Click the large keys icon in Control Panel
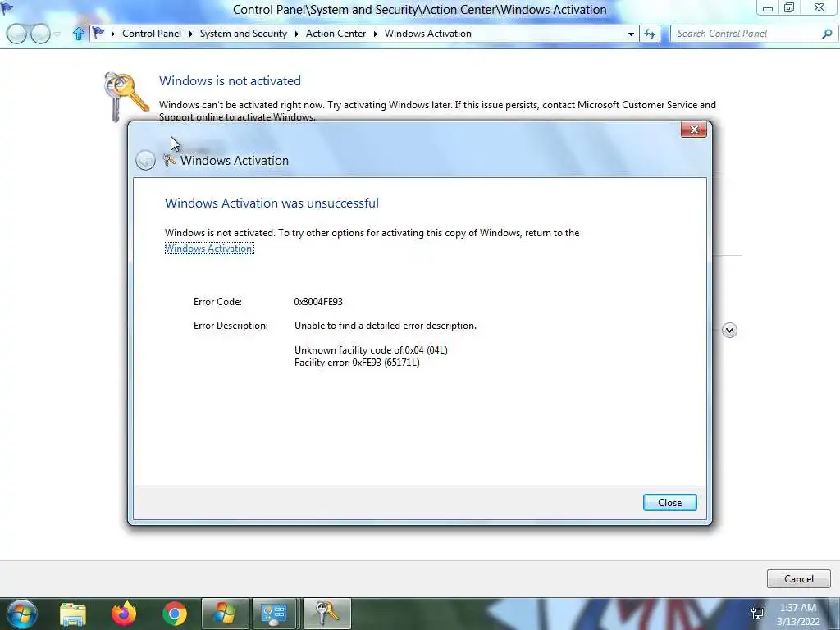Screen dimensions: 840x630 pos(126,97)
